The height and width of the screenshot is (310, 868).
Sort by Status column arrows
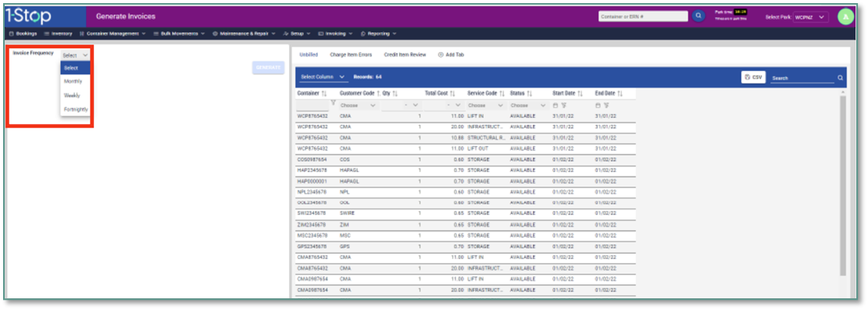(x=529, y=94)
